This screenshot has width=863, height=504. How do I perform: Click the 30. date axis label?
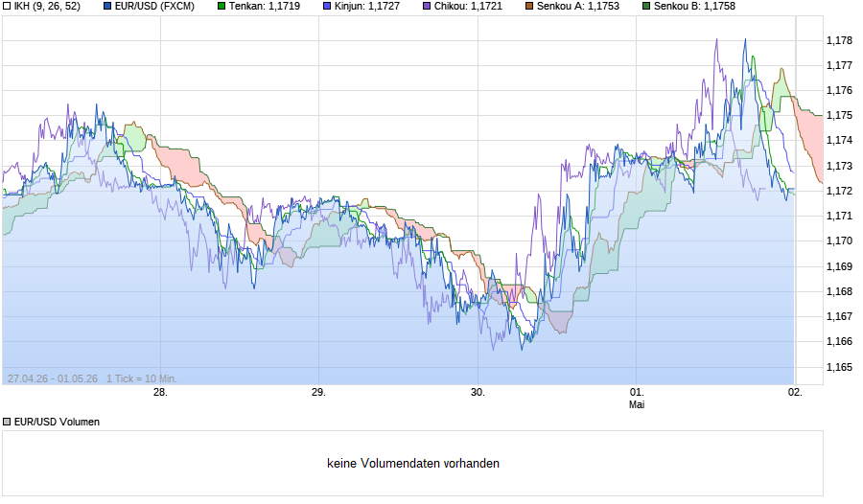click(x=478, y=392)
